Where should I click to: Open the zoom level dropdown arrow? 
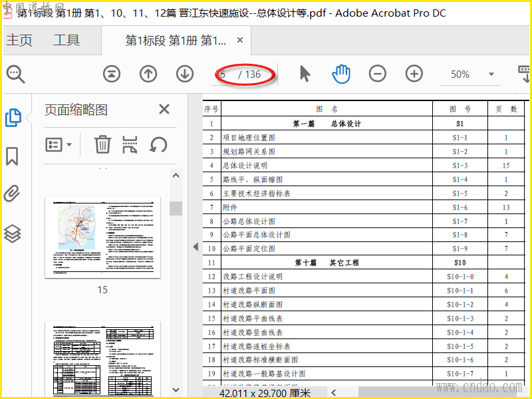pyautogui.click(x=491, y=74)
